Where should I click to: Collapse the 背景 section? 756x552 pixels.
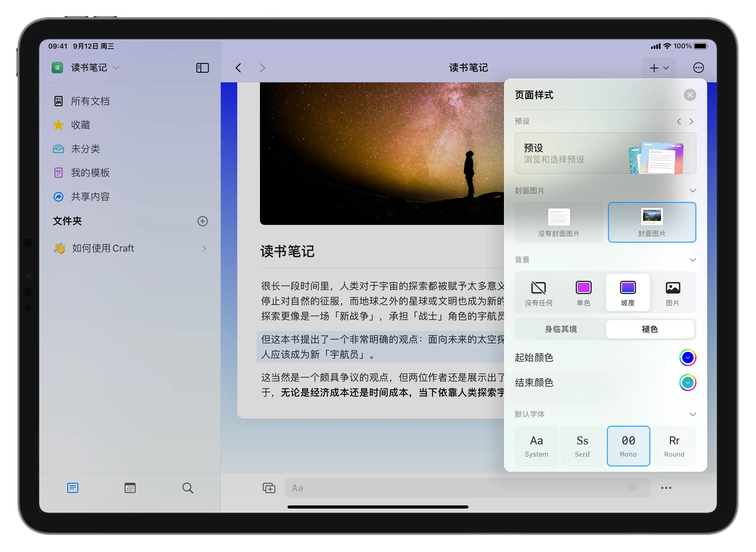point(692,260)
